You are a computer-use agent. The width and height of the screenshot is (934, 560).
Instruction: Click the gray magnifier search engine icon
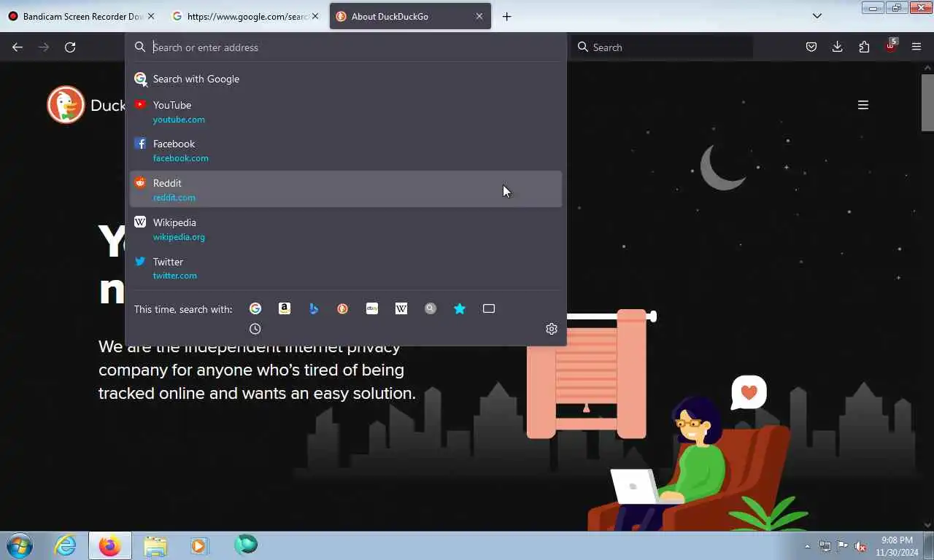[x=431, y=308]
